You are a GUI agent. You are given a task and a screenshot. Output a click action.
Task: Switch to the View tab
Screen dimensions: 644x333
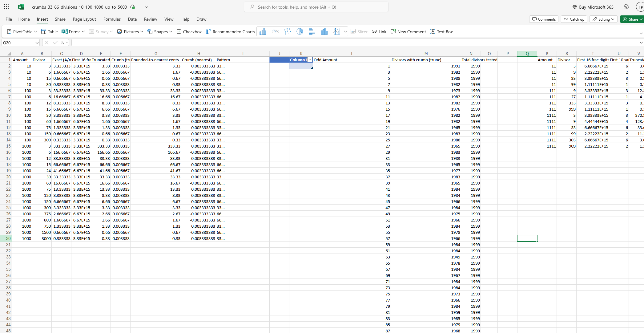point(169,19)
